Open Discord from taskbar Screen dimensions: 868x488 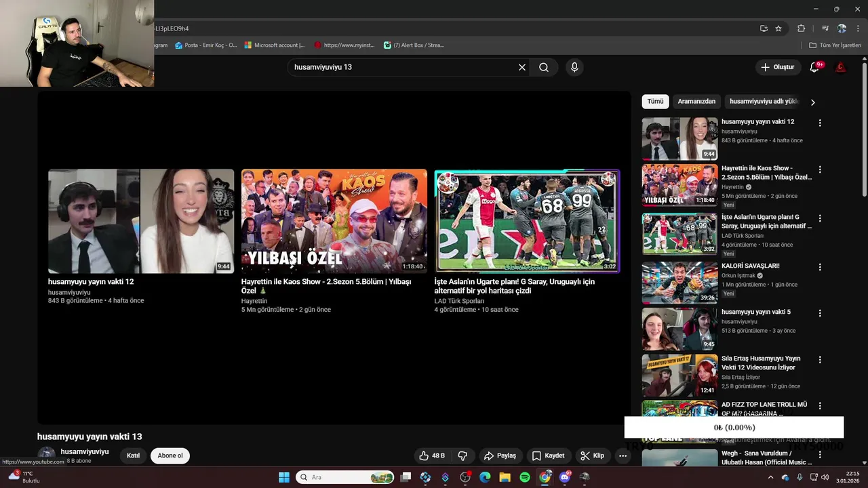(x=565, y=477)
